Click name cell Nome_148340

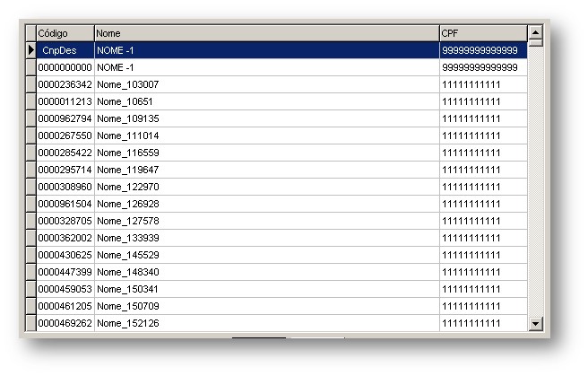tap(266, 272)
